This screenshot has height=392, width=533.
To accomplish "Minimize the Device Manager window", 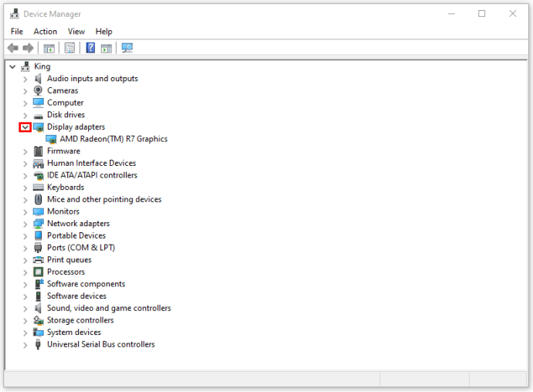I will click(x=451, y=14).
